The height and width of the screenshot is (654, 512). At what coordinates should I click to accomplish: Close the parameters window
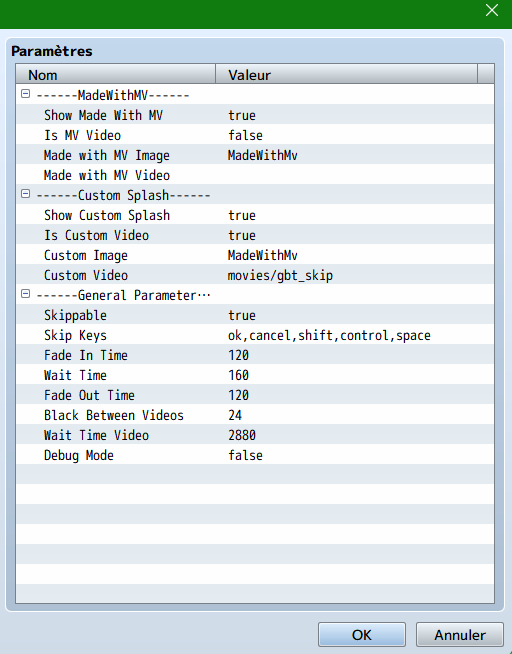(x=492, y=10)
